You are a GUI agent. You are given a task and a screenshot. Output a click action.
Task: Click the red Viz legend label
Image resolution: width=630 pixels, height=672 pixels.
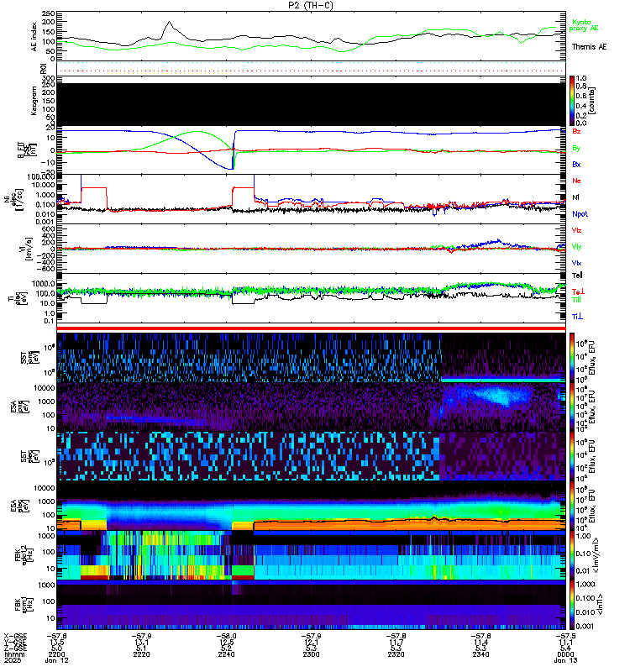click(x=576, y=230)
